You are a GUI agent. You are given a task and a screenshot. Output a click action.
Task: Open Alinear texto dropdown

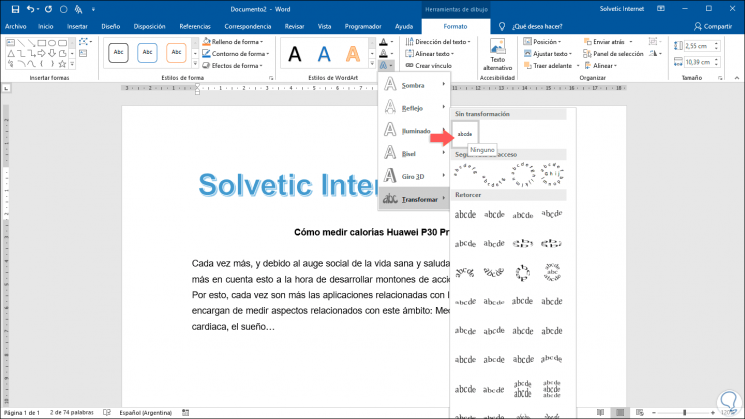pyautogui.click(x=430, y=54)
